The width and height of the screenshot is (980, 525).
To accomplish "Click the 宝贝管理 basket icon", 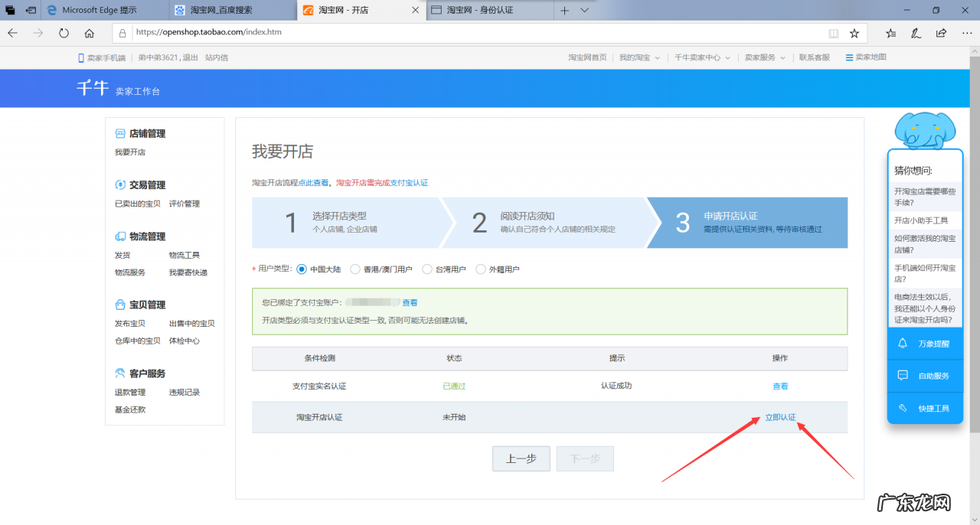I will click(x=120, y=304).
